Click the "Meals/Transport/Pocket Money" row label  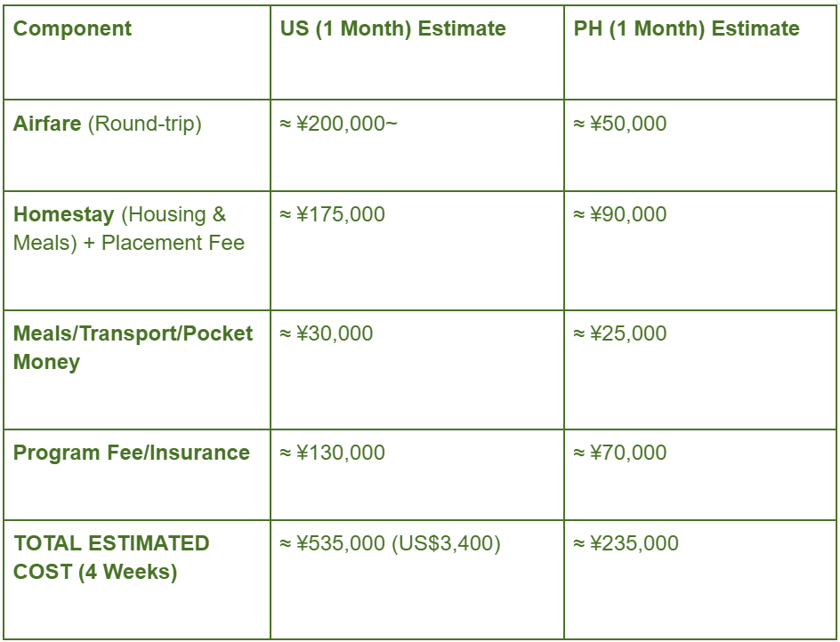click(133, 348)
